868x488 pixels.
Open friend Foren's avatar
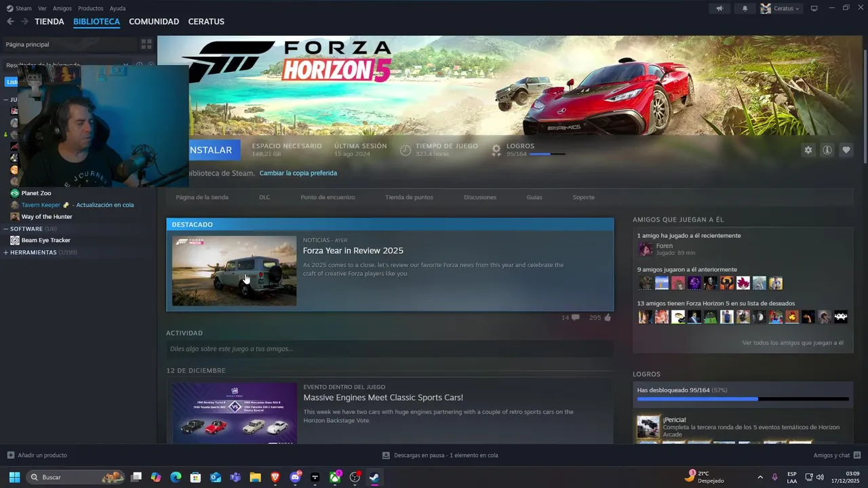[x=646, y=249]
